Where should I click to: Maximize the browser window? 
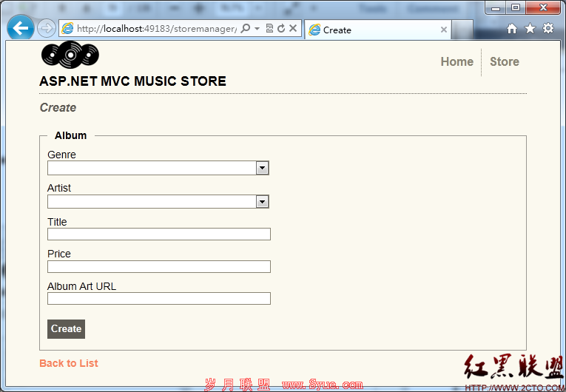(x=516, y=7)
